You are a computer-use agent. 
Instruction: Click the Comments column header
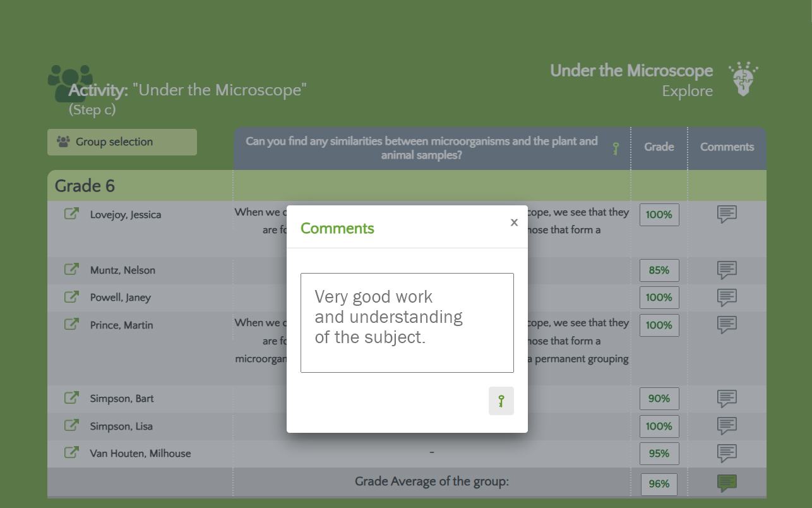click(727, 147)
